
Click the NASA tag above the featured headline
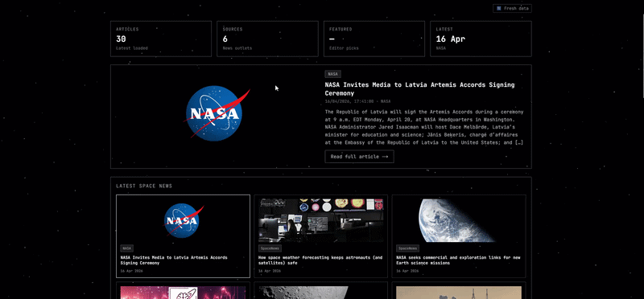point(332,74)
